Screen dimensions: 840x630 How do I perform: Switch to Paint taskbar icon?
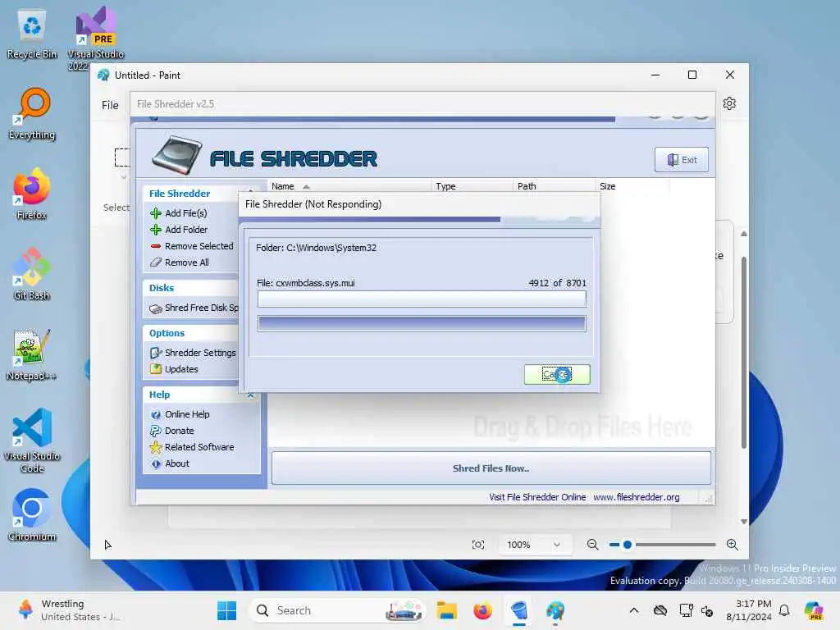coord(555,610)
